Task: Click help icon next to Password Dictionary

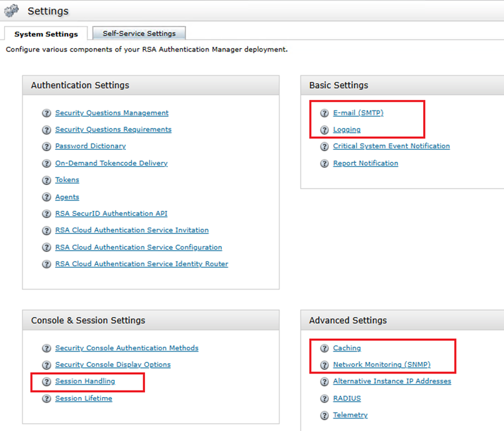Action: tap(46, 146)
